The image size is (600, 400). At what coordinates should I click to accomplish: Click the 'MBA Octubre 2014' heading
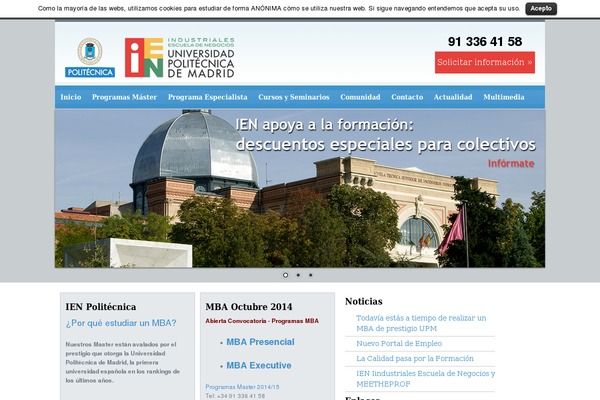[249, 307]
